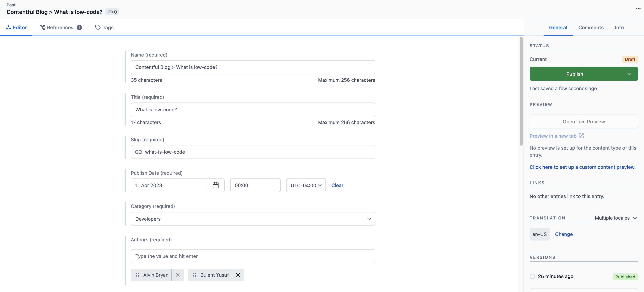The image size is (644, 292).
Task: Click the link icon in the Slug field
Action: [x=138, y=152]
